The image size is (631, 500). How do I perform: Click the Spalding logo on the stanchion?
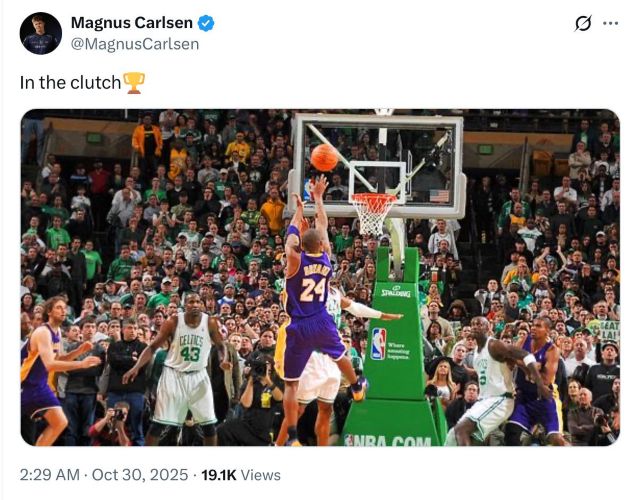[396, 292]
